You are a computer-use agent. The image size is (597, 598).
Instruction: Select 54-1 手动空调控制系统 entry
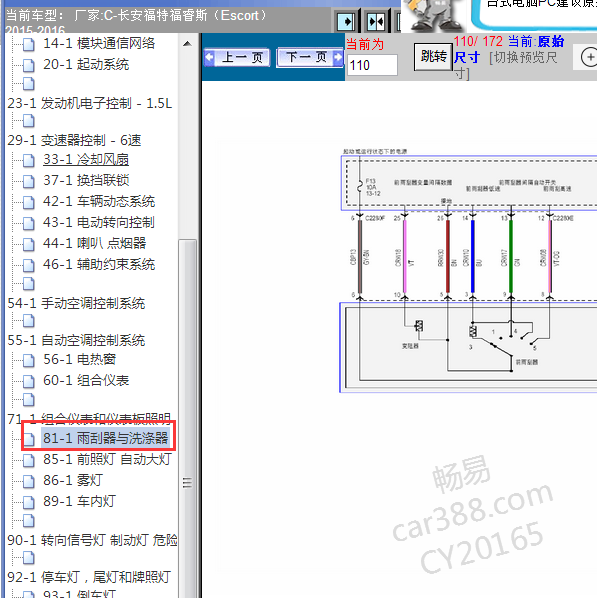[76, 304]
